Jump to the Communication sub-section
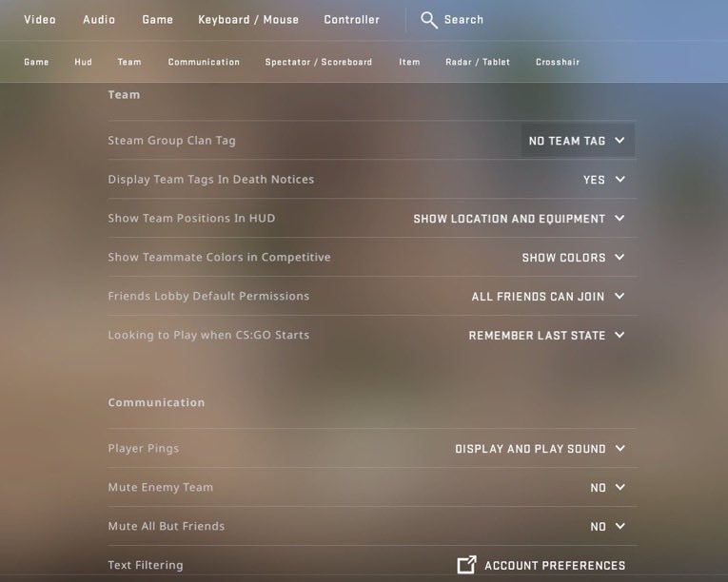This screenshot has width=728, height=582. point(204,62)
